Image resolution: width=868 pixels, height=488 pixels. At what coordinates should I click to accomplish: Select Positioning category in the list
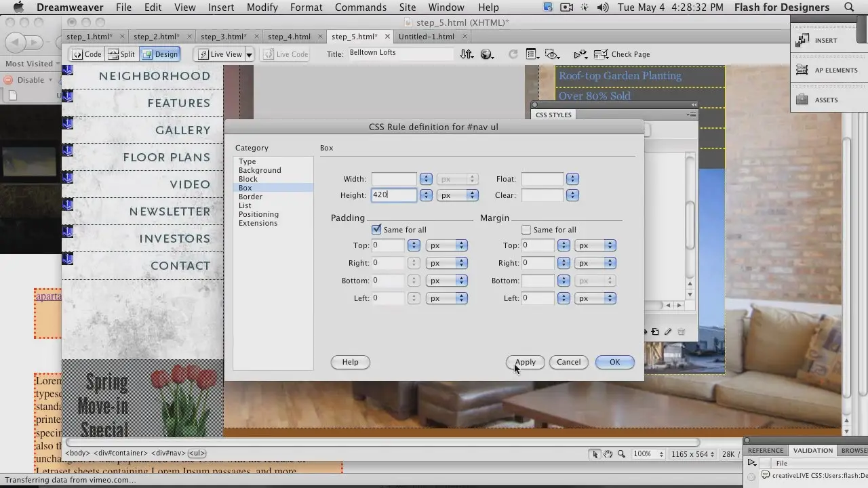258,214
